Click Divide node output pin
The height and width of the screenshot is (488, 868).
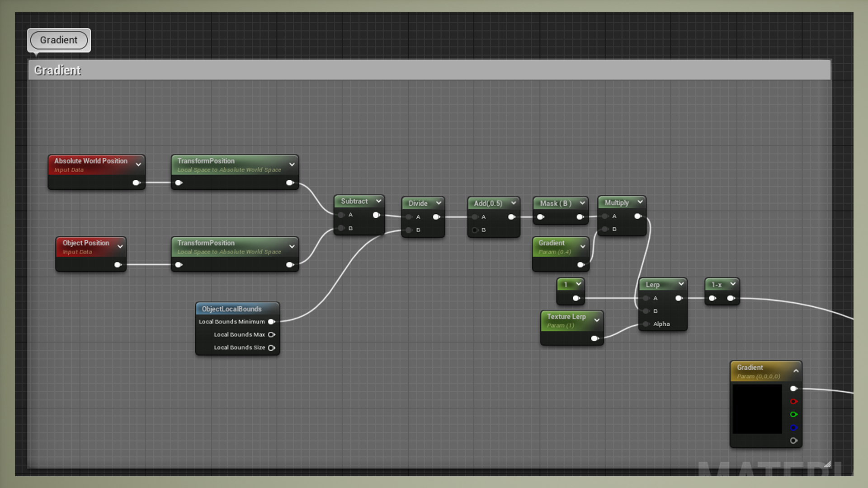436,217
